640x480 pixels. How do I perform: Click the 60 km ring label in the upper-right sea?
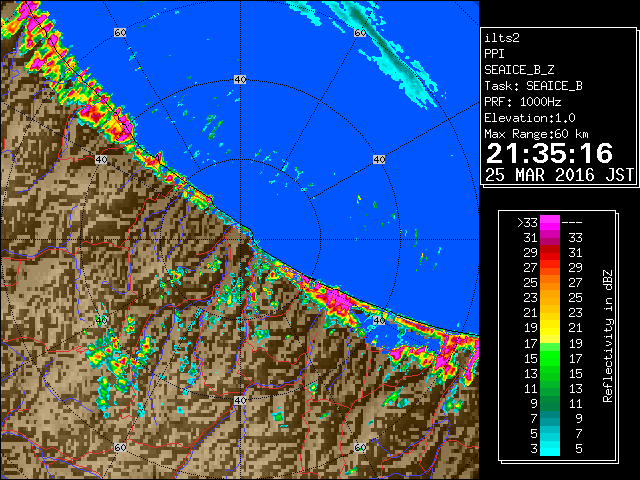coord(360,32)
